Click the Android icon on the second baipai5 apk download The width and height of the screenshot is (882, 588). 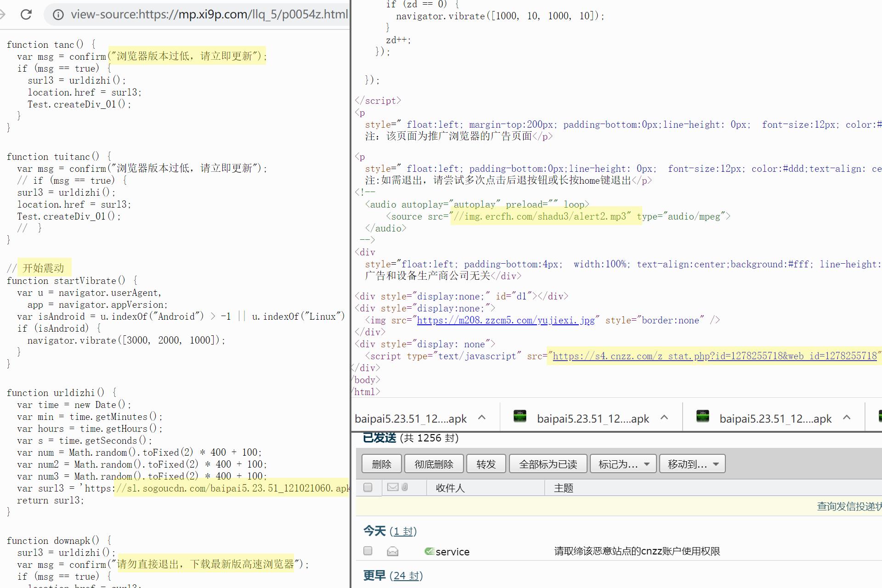pyautogui.click(x=521, y=417)
